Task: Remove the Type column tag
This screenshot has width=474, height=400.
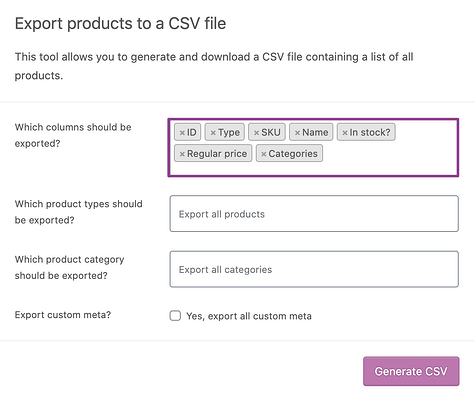Action: tap(213, 133)
